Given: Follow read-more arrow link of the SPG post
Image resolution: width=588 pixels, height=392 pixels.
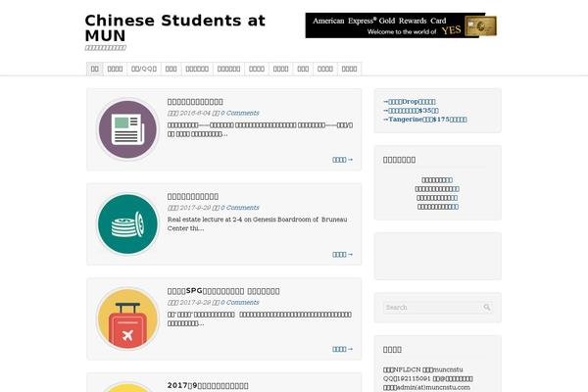Looking at the screenshot, I should (x=342, y=349).
